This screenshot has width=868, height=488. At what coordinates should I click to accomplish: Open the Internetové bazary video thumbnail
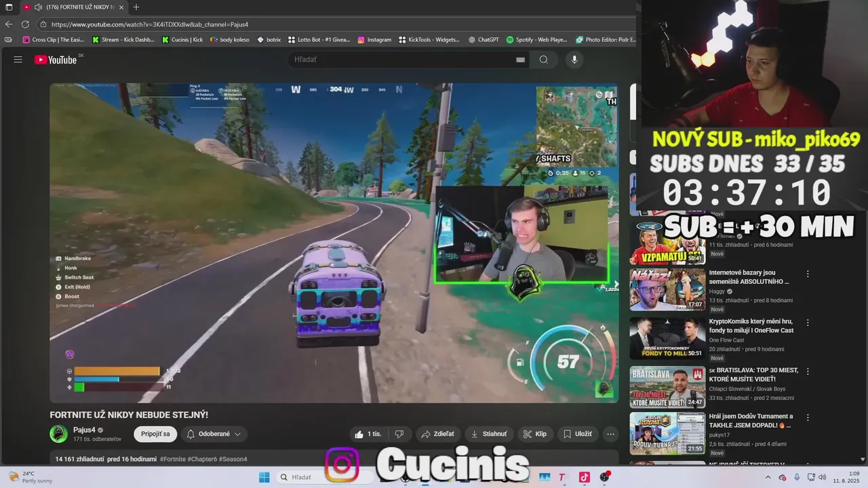(x=667, y=289)
